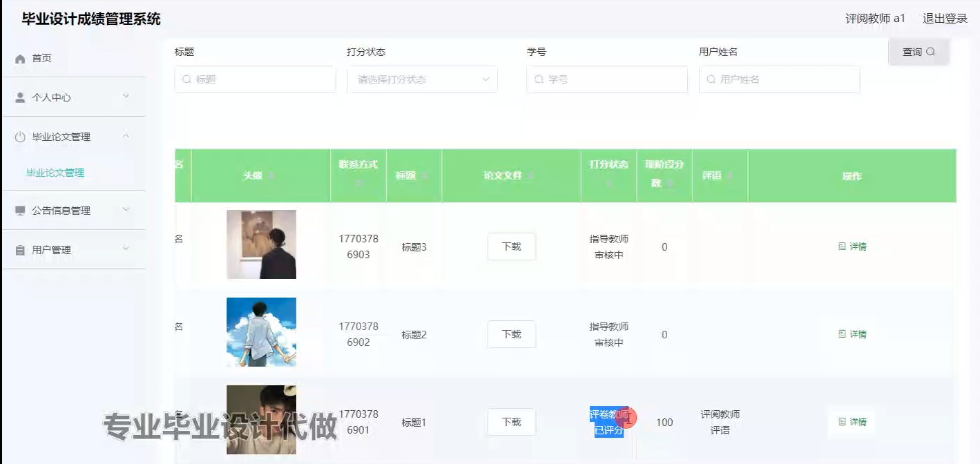Image resolution: width=980 pixels, height=464 pixels.
Task: Click the document icon beside 用户管理
Action: point(19,249)
